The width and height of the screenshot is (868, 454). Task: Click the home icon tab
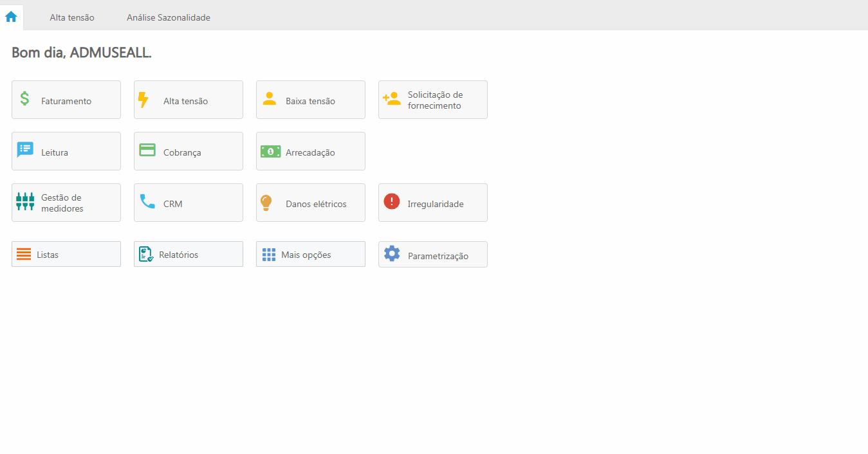coord(11,17)
